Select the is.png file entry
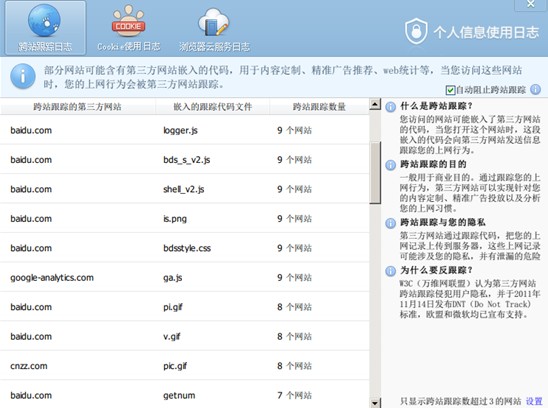This screenshot has height=408, width=548. 175,219
